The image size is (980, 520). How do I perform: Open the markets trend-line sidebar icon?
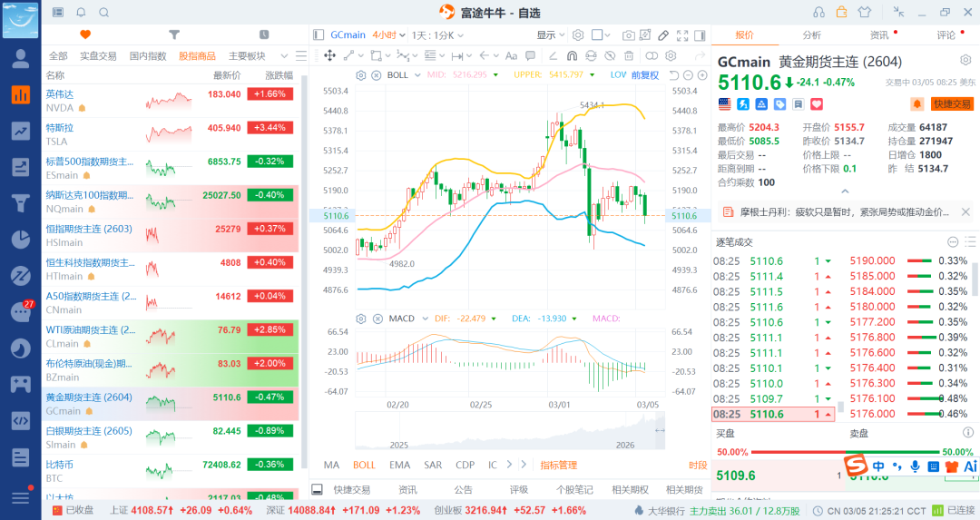point(21,131)
